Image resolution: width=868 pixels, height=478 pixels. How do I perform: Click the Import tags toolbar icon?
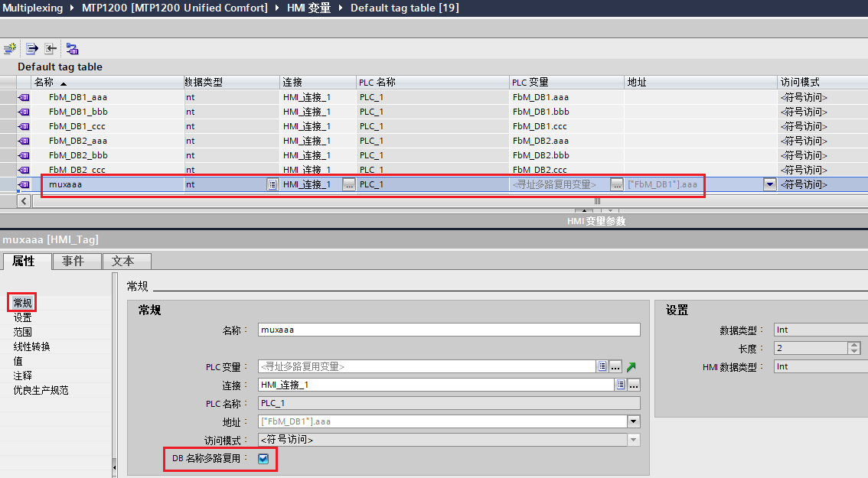[50, 47]
